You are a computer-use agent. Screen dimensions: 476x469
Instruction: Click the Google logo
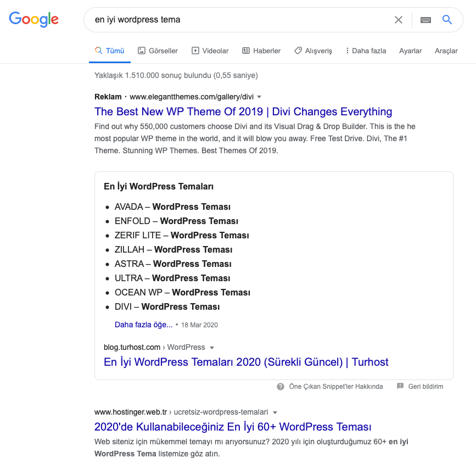[x=33, y=19]
